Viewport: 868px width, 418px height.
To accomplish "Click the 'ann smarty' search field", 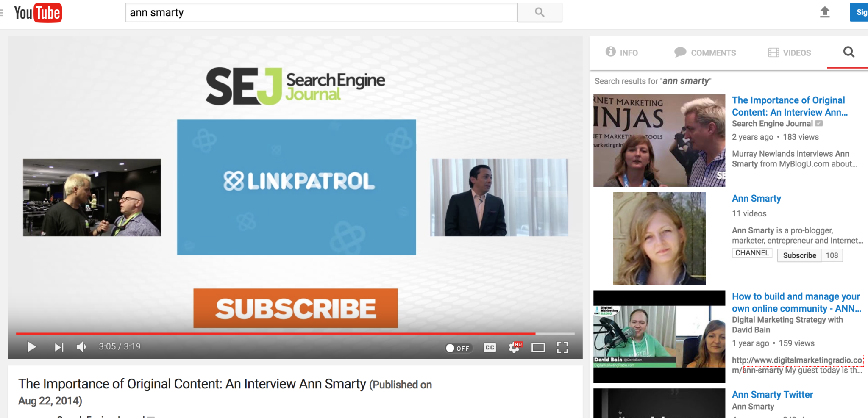I will 321,12.
